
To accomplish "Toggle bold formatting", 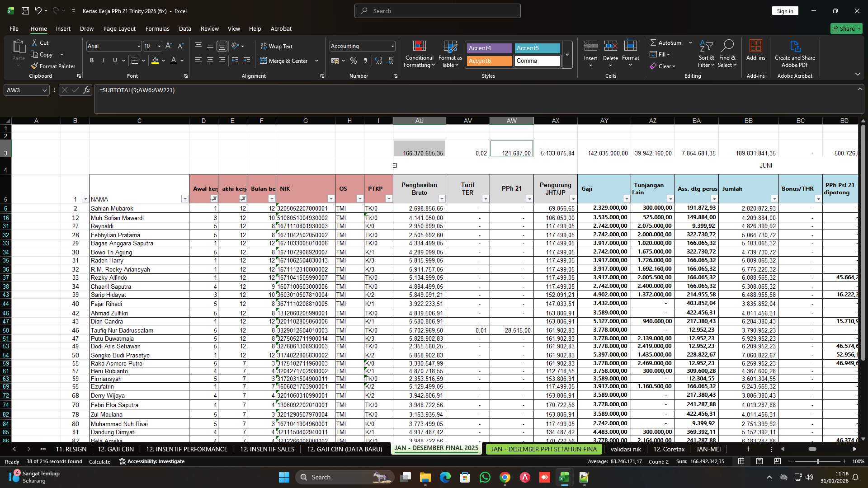I will point(92,60).
